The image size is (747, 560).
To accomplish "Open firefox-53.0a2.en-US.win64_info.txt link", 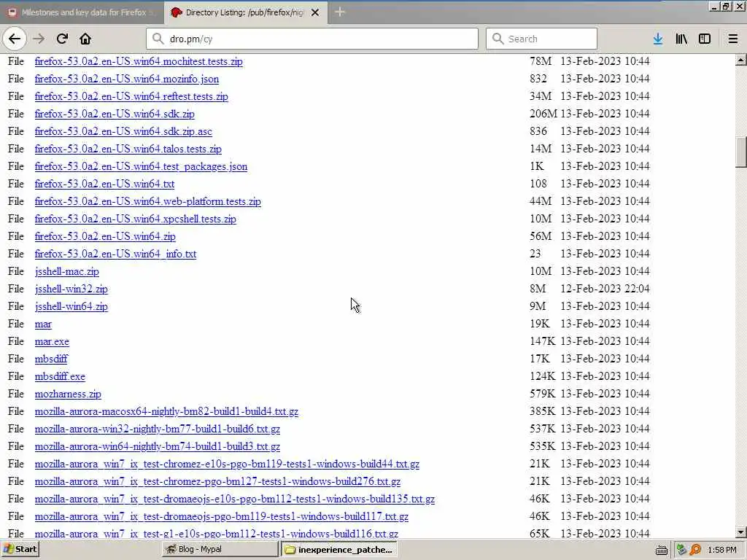I will coord(116,254).
